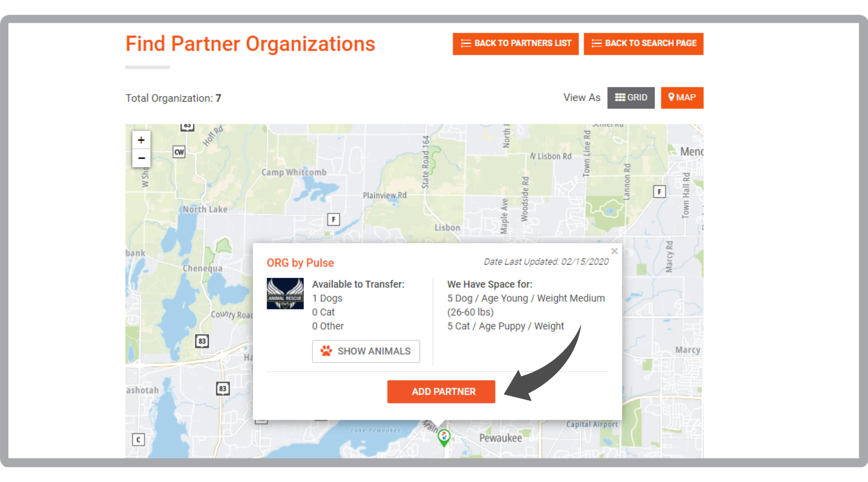
Task: Click the Total Organization: 7 text
Action: (174, 98)
